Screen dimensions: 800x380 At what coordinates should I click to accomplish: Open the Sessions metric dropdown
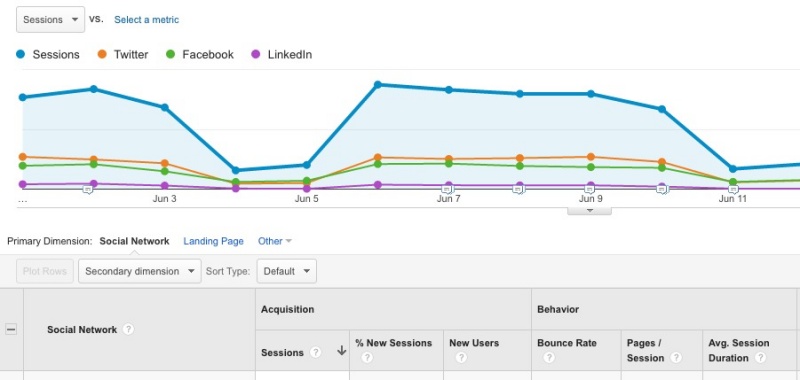[x=51, y=19]
